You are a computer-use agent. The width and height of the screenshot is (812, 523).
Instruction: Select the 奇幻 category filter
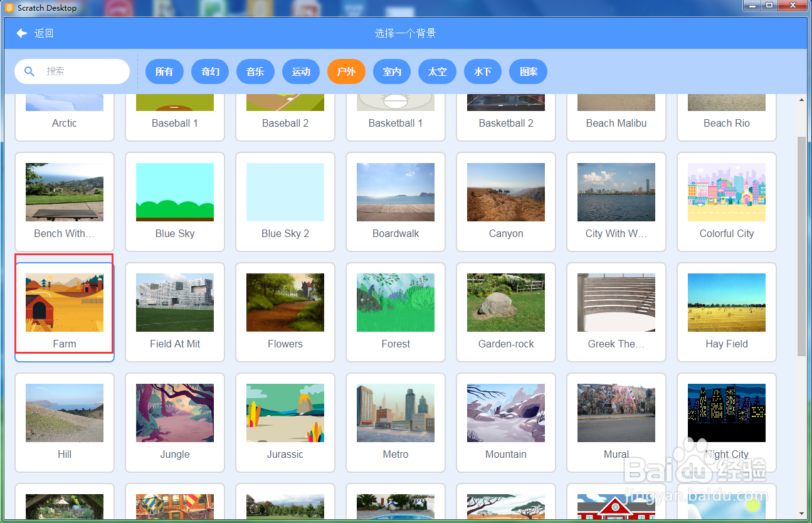pyautogui.click(x=210, y=71)
